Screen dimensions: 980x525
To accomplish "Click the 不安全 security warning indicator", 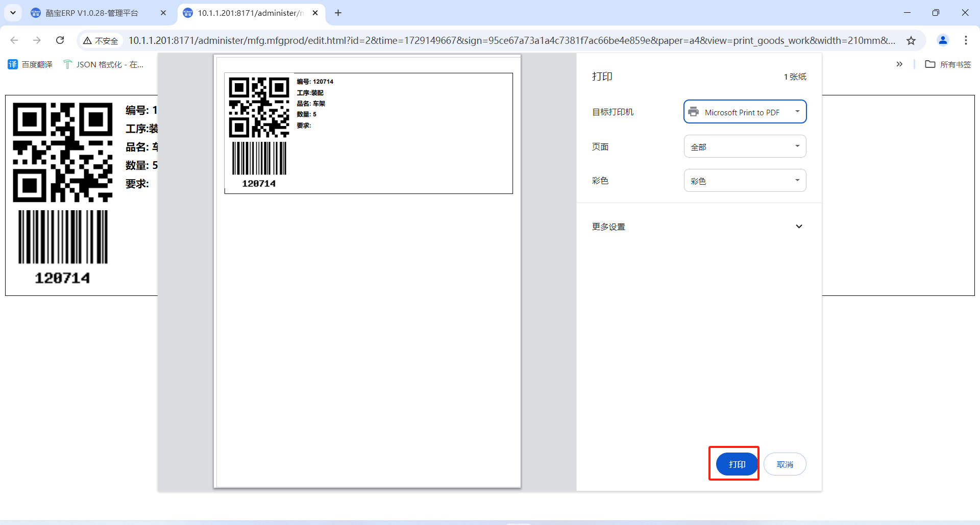I will point(101,41).
